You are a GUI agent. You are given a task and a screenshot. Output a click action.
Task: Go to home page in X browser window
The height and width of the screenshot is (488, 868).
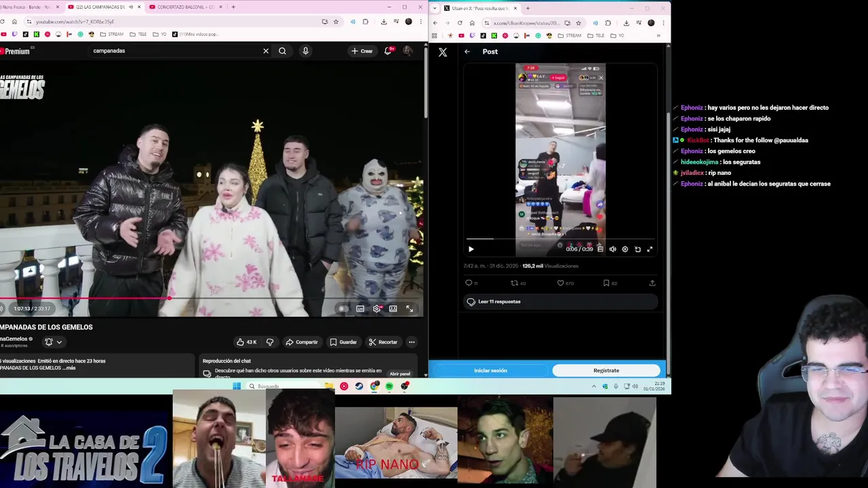472,23
